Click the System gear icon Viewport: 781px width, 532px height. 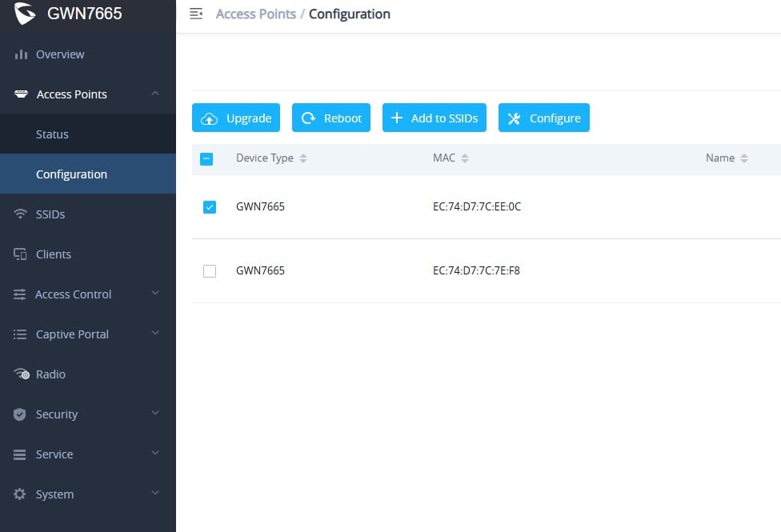pyautogui.click(x=21, y=494)
